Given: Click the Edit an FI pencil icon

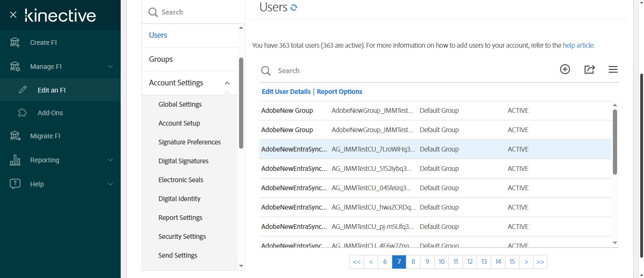Looking at the screenshot, I should tap(23, 90).
